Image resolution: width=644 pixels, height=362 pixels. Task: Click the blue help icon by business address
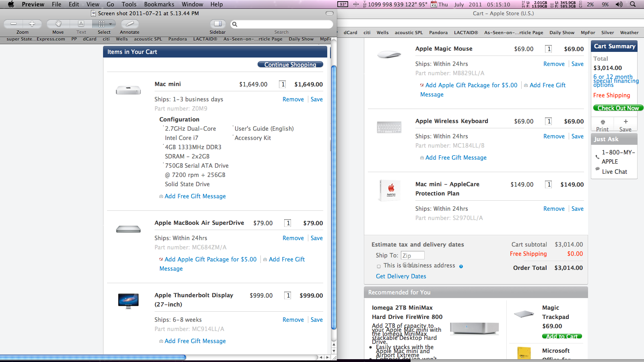[x=461, y=266]
